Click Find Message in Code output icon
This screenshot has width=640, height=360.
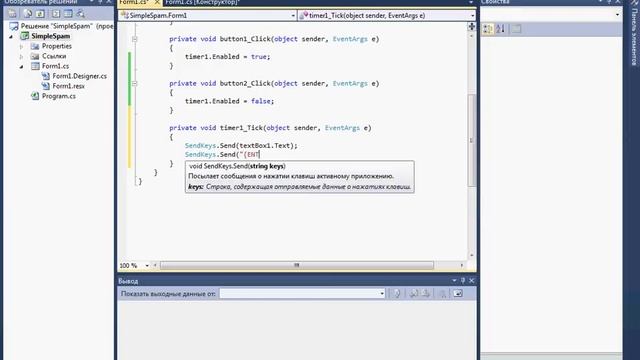(397, 293)
